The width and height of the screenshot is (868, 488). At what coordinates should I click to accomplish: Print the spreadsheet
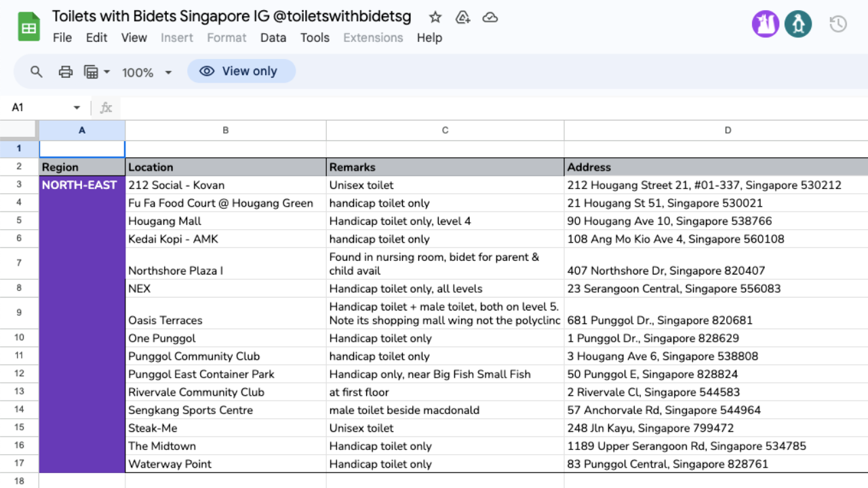click(x=65, y=71)
